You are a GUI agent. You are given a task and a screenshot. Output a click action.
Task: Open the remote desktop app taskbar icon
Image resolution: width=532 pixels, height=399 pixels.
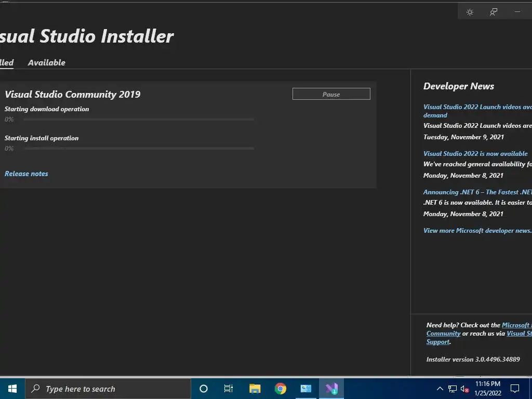(305, 389)
